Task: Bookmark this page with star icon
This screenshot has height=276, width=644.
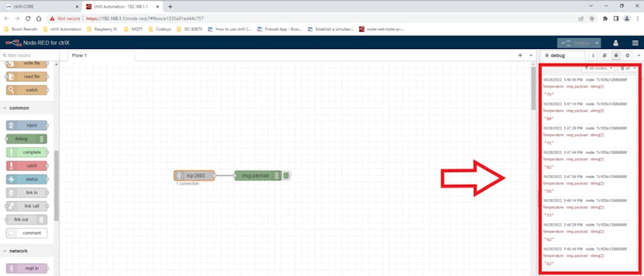Action: [592, 19]
